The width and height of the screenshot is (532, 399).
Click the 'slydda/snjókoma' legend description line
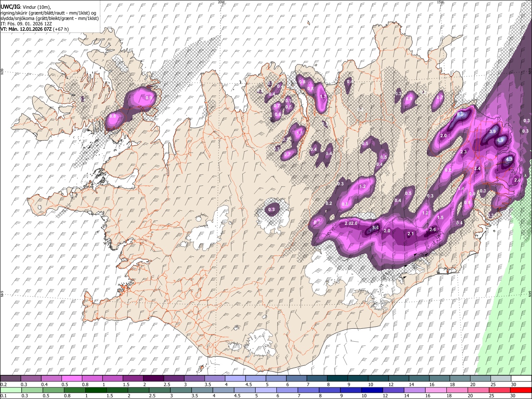point(49,18)
